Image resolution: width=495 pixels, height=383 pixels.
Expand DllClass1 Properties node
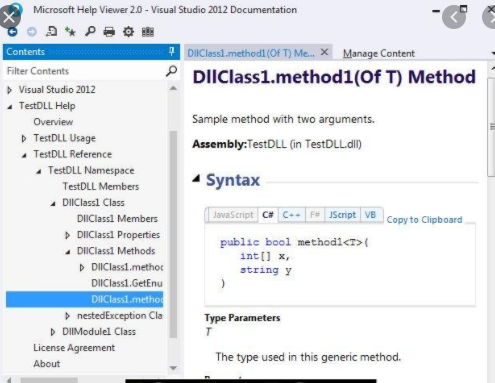click(67, 235)
